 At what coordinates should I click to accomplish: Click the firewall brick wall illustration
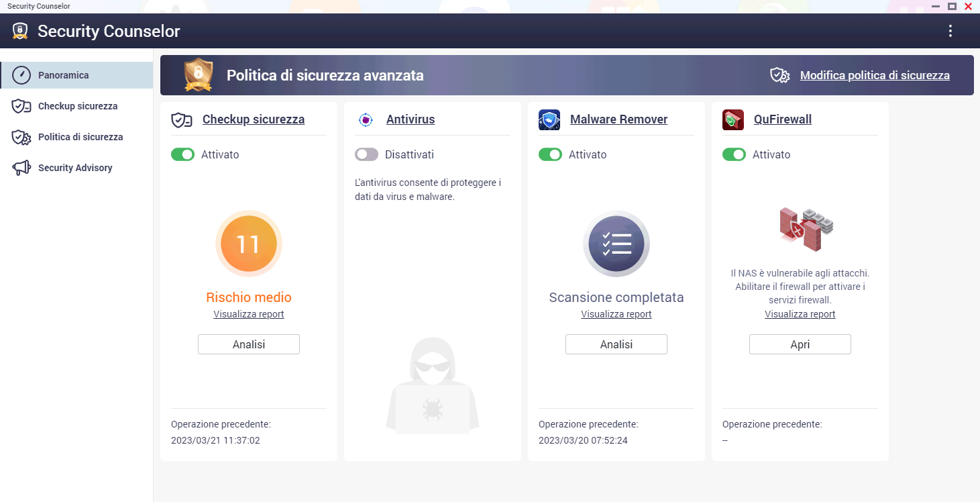point(805,229)
